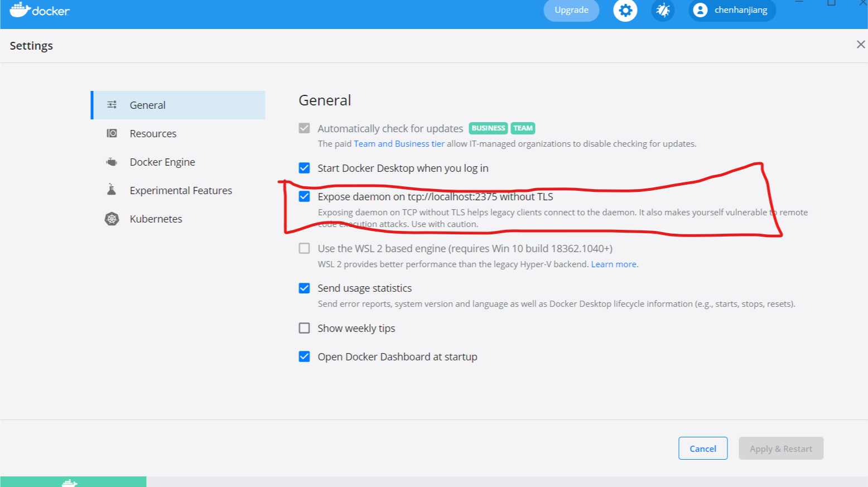Open the Kubernetes settings section
The height and width of the screenshot is (487, 868).
click(x=156, y=219)
